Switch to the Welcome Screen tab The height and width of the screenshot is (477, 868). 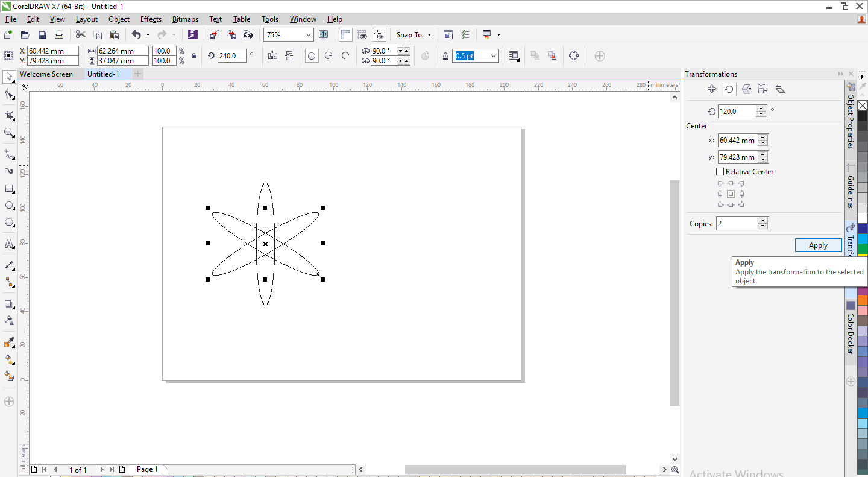(x=46, y=74)
